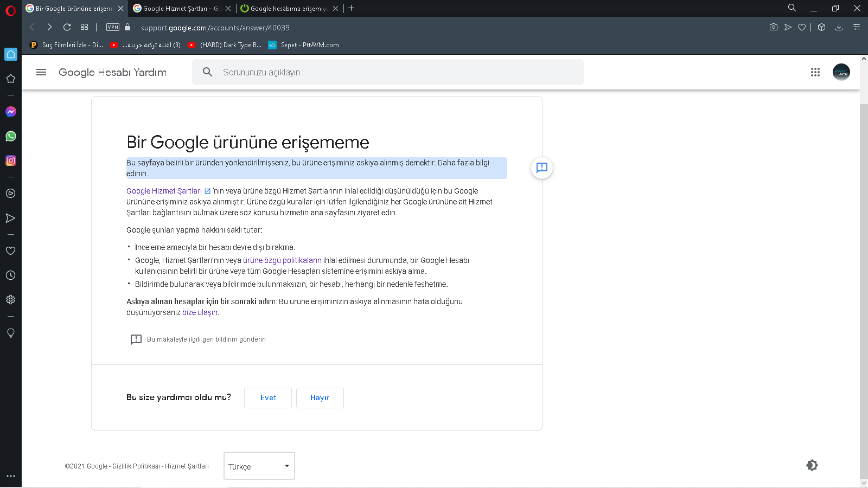The image size is (868, 488).
Task: Open the Player panel in sidebar
Action: tap(10, 193)
